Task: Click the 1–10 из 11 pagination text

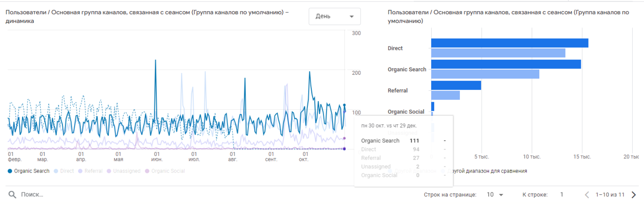Action: (x=610, y=195)
